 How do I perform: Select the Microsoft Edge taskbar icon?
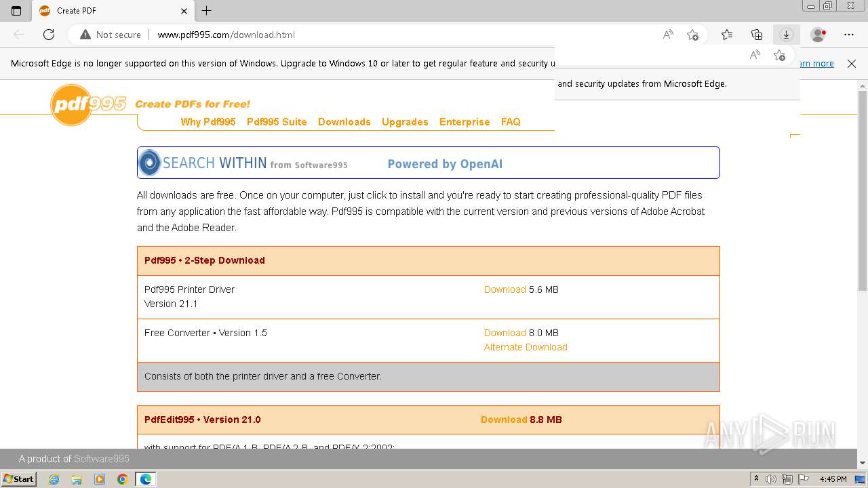point(146,479)
